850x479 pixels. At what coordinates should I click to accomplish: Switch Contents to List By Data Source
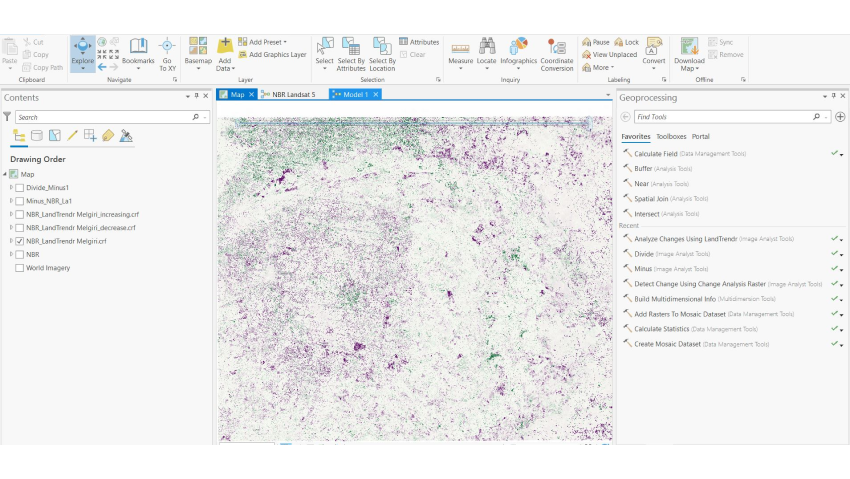click(x=37, y=136)
